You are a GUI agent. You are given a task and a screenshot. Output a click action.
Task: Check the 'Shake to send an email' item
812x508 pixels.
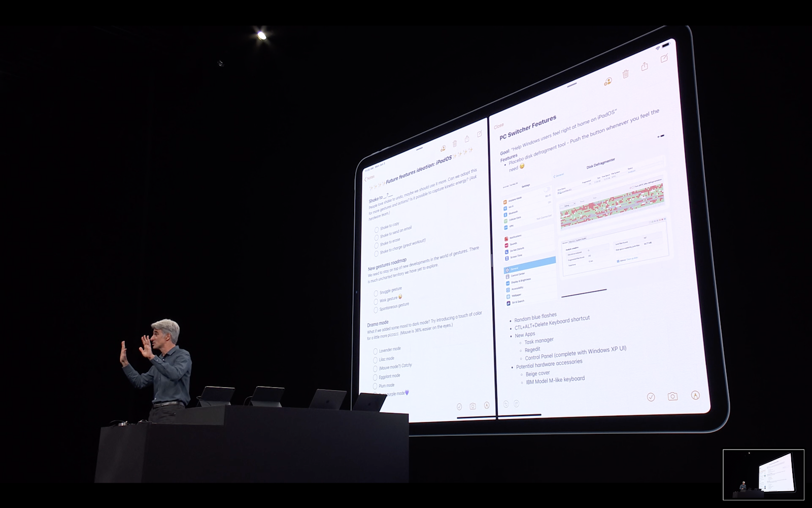377,237
